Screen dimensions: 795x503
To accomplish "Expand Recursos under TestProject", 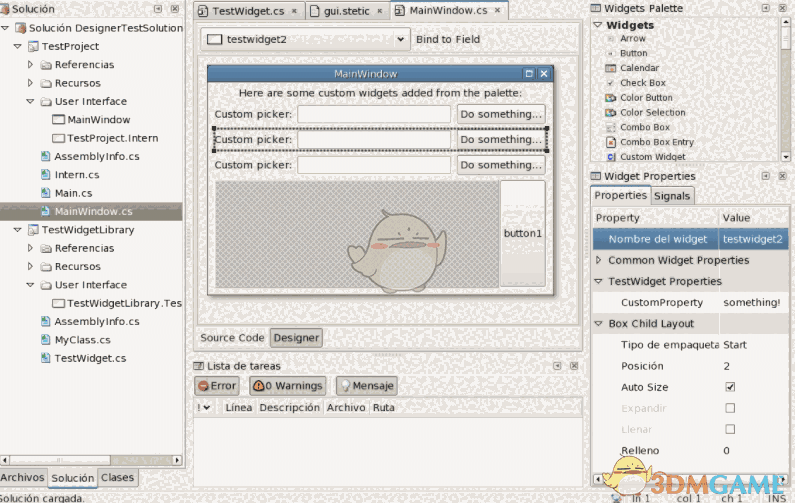I will point(30,83).
